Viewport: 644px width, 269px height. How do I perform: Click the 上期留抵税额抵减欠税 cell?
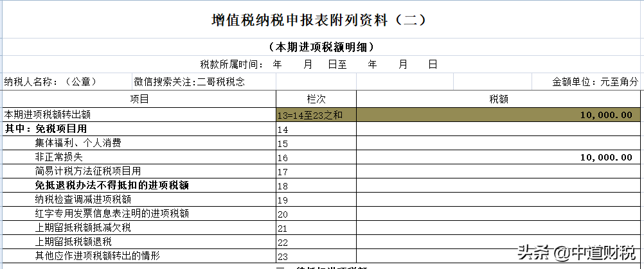[83, 227]
